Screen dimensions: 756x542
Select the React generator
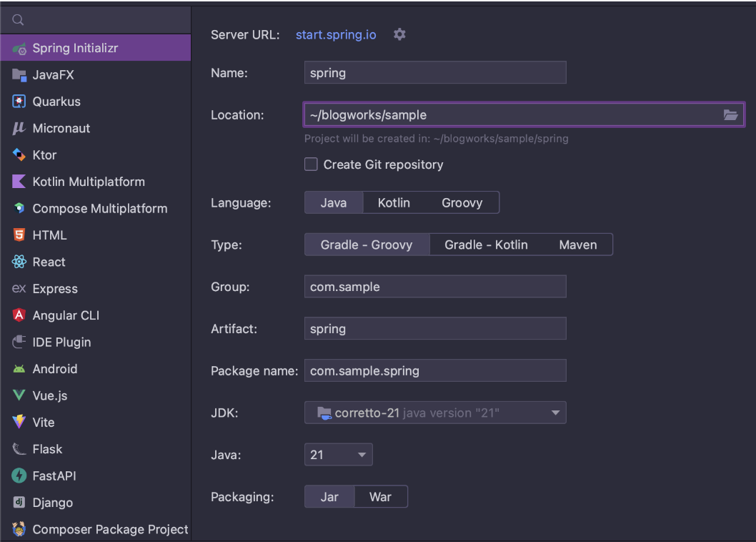(96, 262)
